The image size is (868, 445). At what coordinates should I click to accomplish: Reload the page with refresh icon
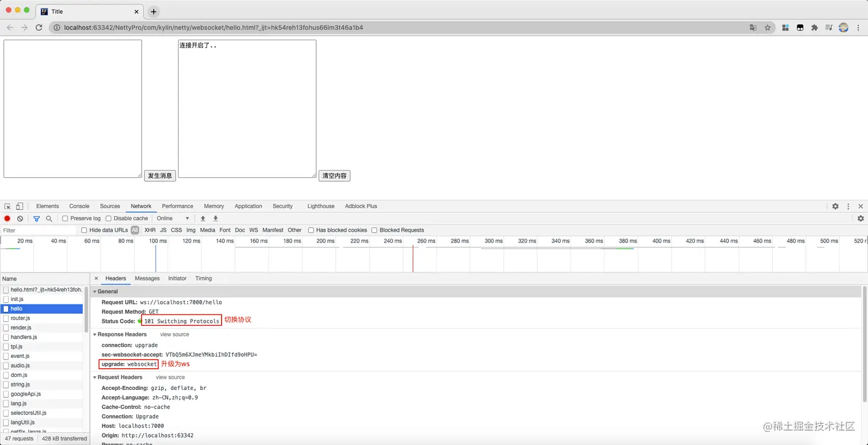(x=39, y=28)
